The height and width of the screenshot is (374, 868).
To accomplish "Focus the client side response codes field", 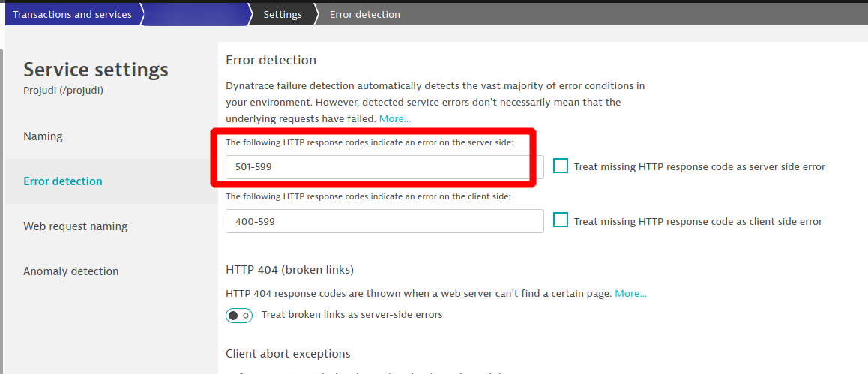I will (x=385, y=221).
